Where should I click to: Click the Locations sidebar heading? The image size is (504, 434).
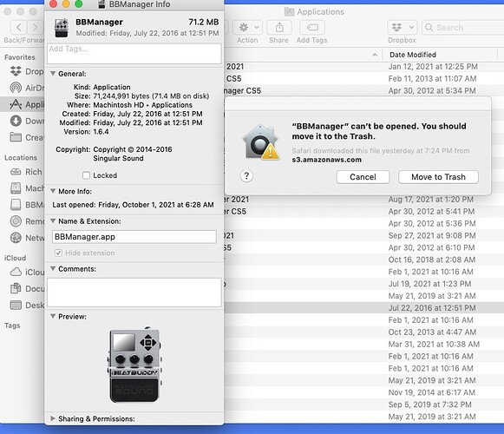click(21, 158)
